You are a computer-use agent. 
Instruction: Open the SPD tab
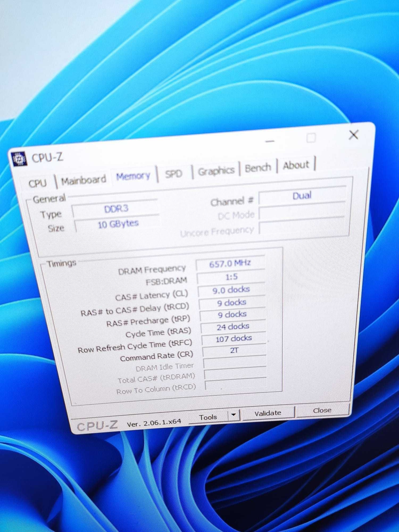point(173,174)
